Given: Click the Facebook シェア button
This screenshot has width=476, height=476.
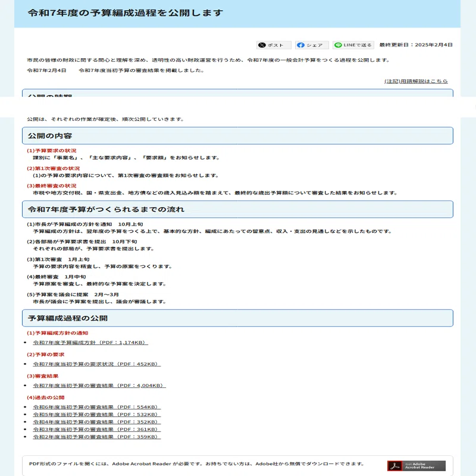Looking at the screenshot, I should (312, 45).
